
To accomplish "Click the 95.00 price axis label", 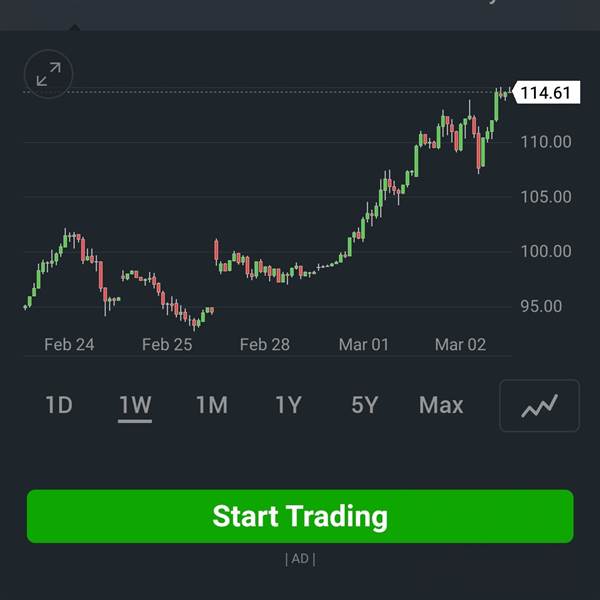I will click(541, 306).
